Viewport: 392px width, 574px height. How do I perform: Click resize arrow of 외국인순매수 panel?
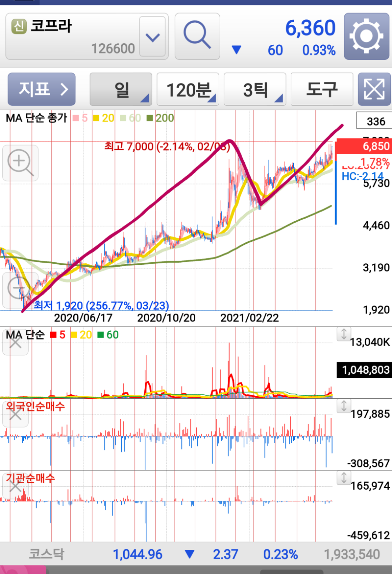pos(344,406)
